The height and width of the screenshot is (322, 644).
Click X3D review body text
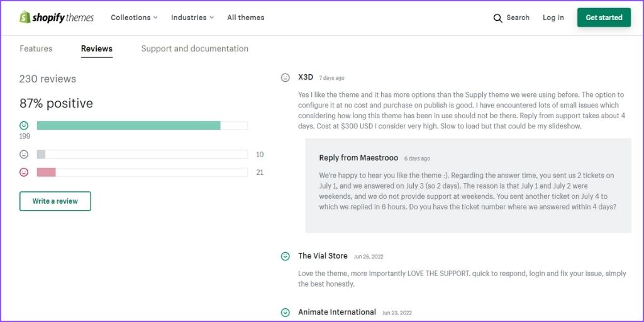tap(462, 111)
